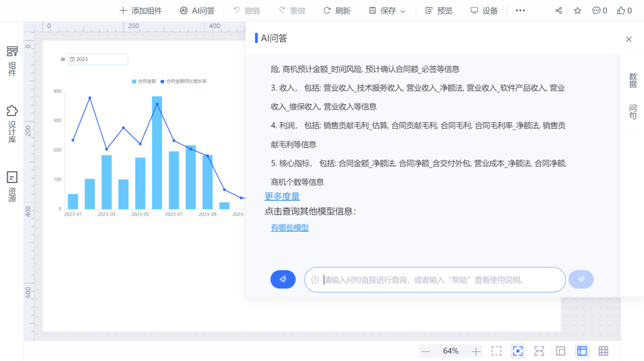
Task: Click the share icon in the top bar
Action: 558,10
